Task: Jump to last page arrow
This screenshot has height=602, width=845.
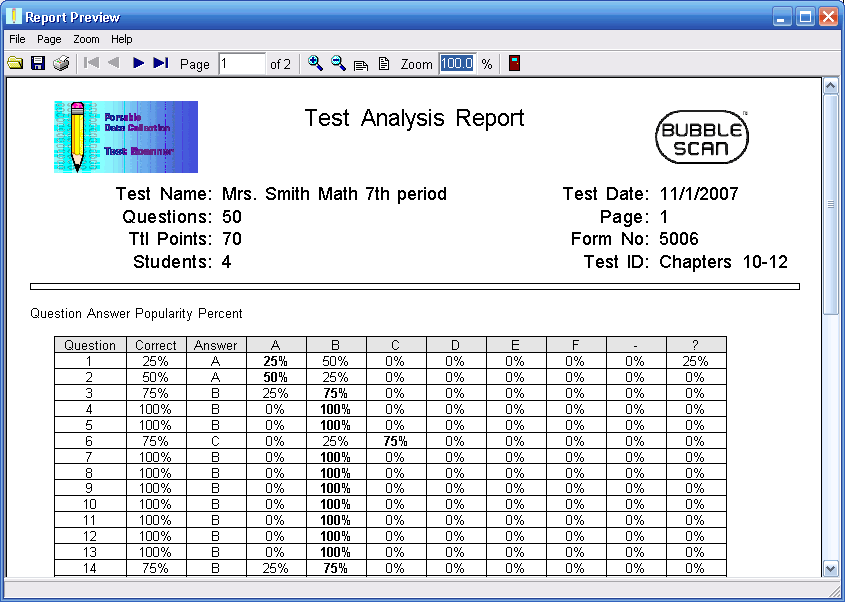Action: (x=161, y=63)
